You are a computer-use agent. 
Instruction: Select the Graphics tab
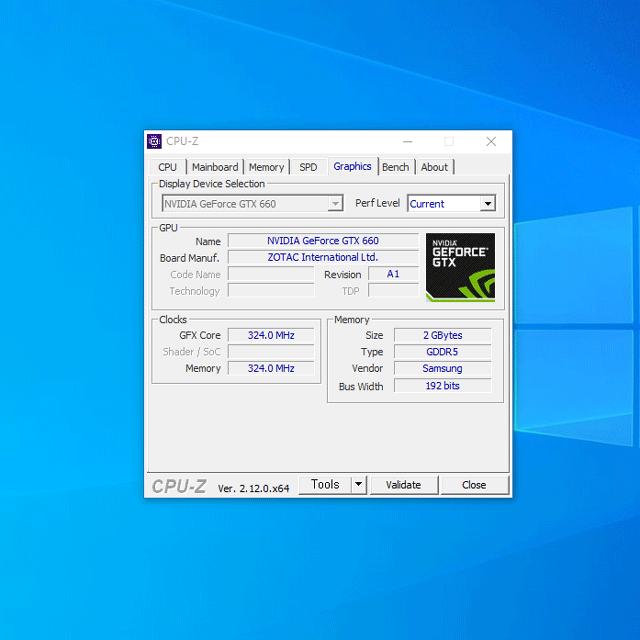pos(352,166)
